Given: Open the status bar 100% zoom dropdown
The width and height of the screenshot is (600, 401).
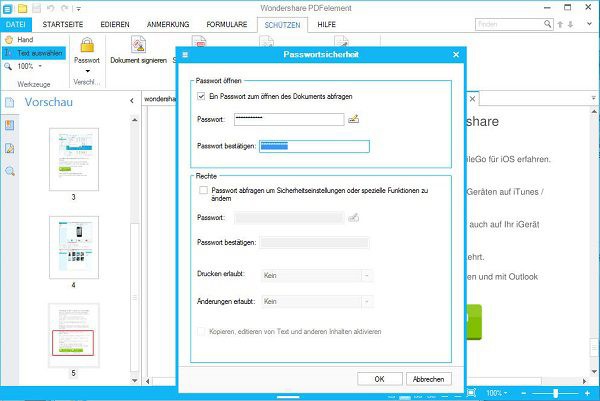Looking at the screenshot, I should pos(497,393).
